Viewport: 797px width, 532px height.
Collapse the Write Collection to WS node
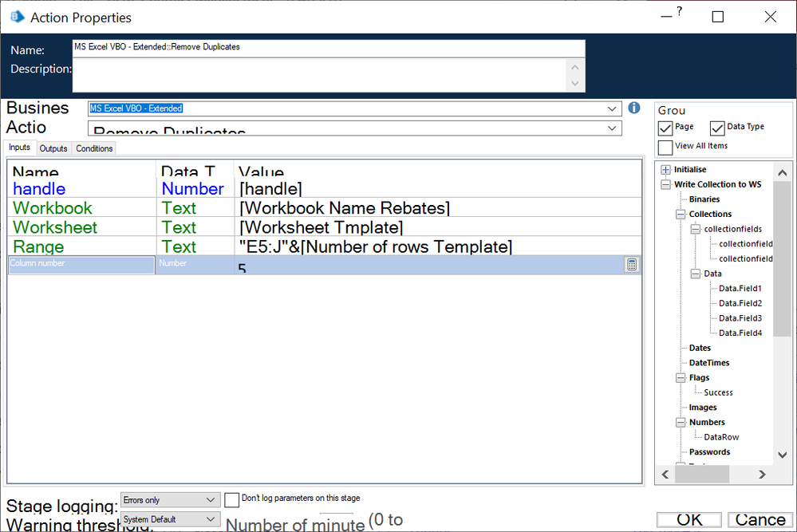click(666, 184)
